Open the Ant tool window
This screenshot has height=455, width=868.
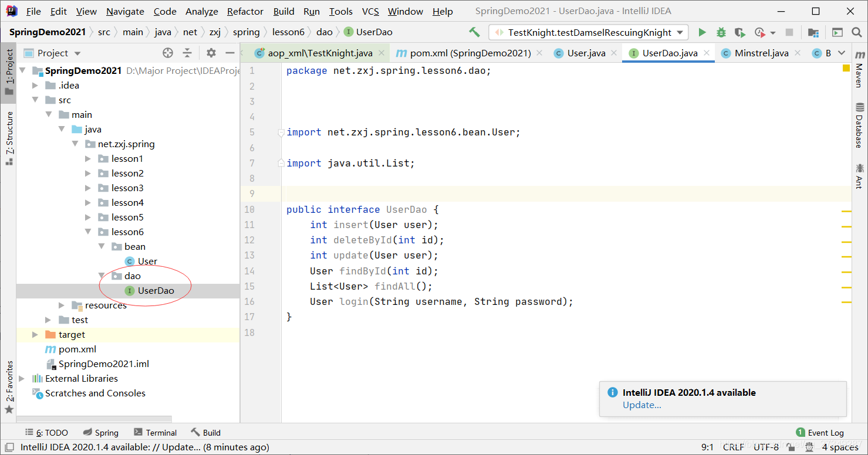[x=859, y=176]
